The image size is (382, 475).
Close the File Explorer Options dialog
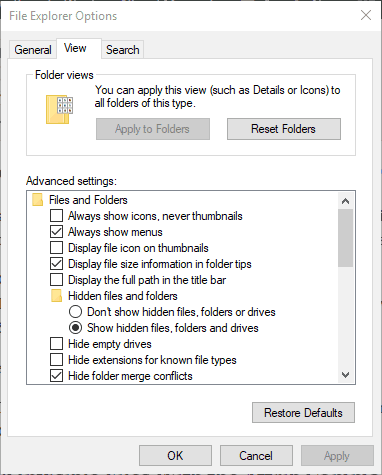366,15
